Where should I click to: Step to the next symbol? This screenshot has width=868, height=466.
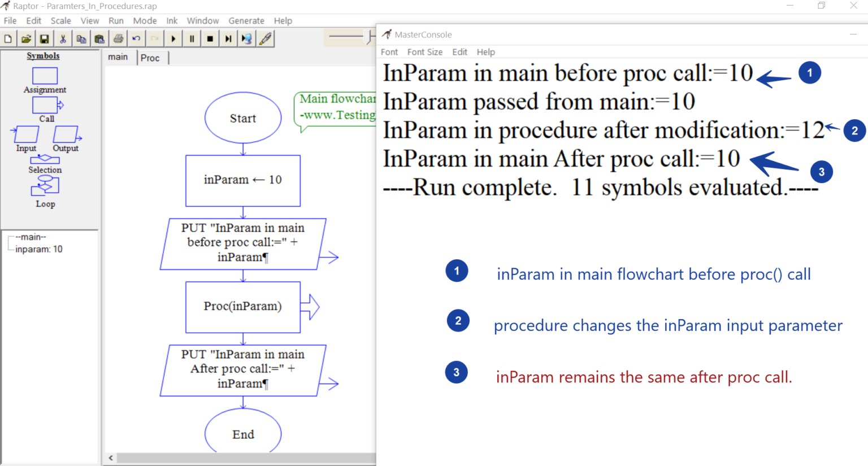228,38
